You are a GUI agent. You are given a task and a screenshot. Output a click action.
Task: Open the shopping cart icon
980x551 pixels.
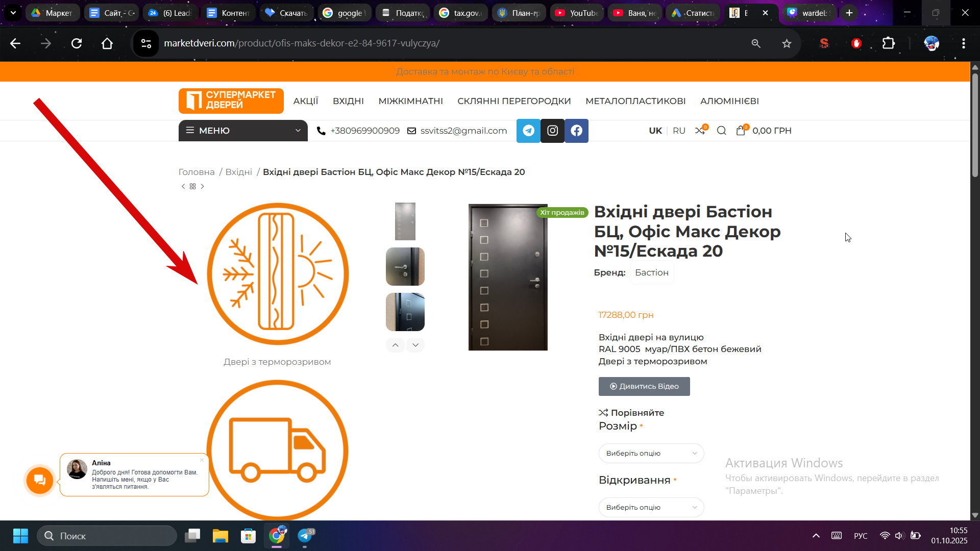click(x=741, y=131)
